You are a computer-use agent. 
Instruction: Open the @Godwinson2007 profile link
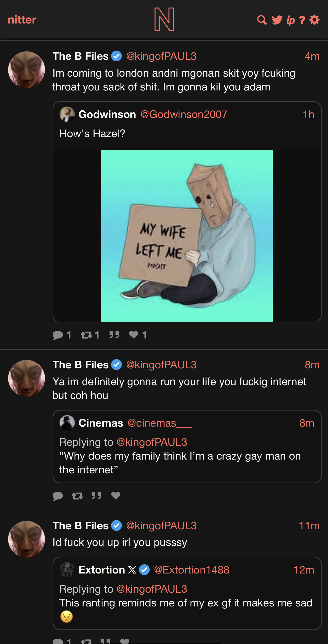pos(184,114)
